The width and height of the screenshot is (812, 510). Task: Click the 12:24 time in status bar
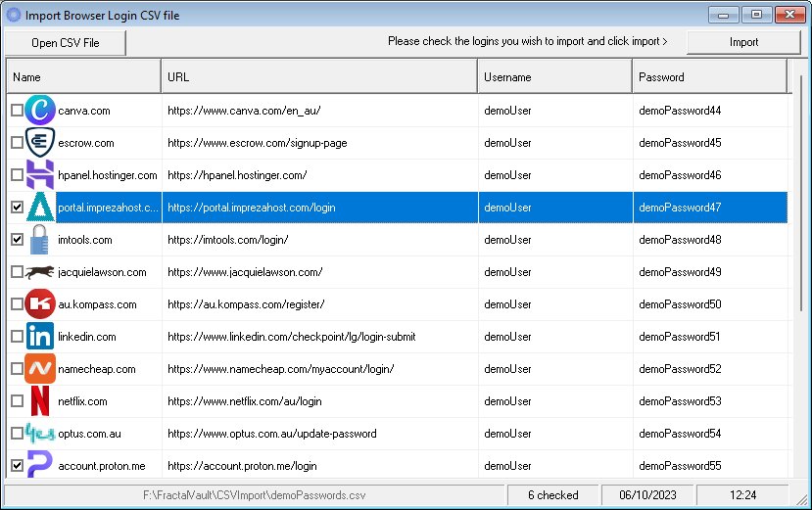click(x=742, y=495)
